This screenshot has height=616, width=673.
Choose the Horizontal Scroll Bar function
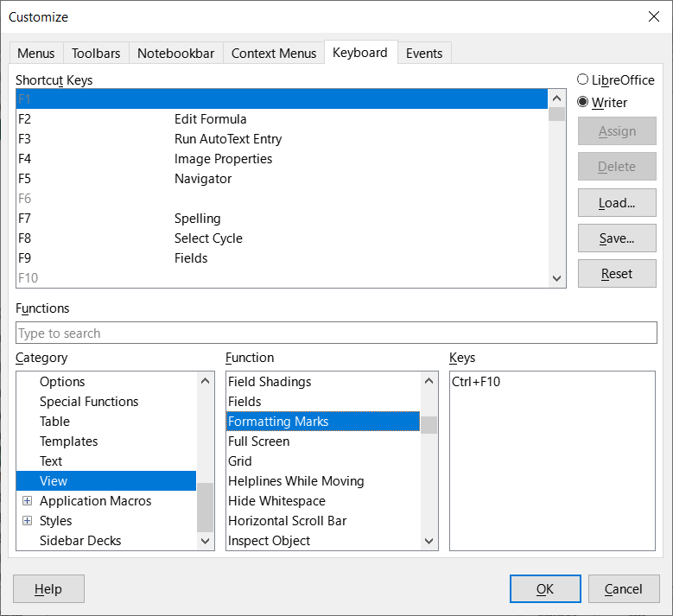tap(323, 520)
